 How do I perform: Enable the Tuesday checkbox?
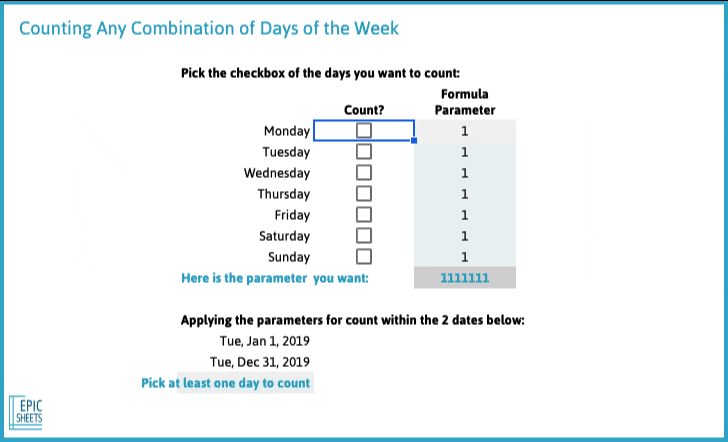[x=364, y=151]
